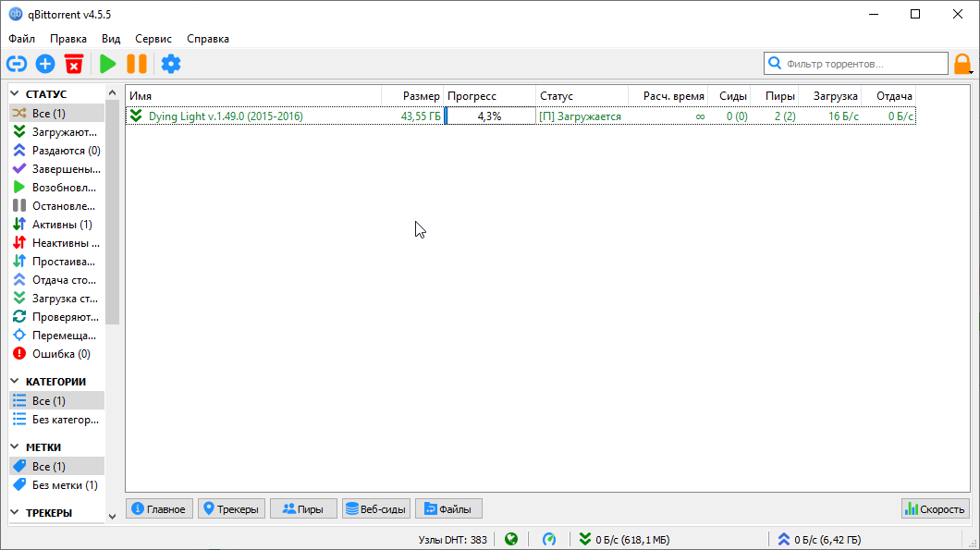Click the 4,3% progress bar
The height and width of the screenshot is (550, 980).
(489, 116)
